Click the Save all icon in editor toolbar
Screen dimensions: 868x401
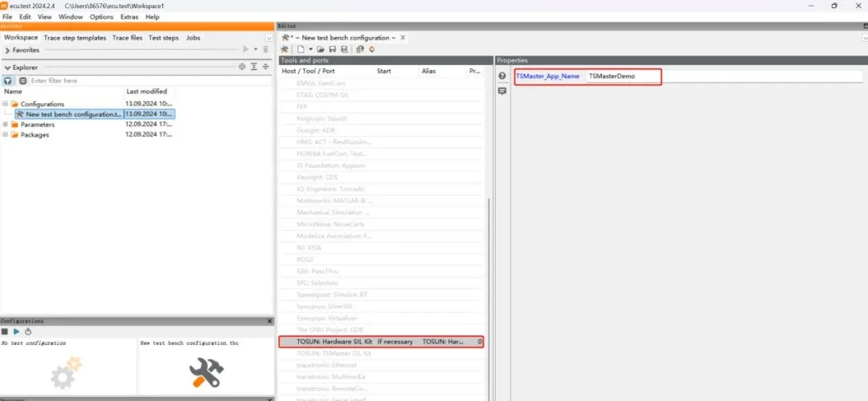[x=343, y=49]
